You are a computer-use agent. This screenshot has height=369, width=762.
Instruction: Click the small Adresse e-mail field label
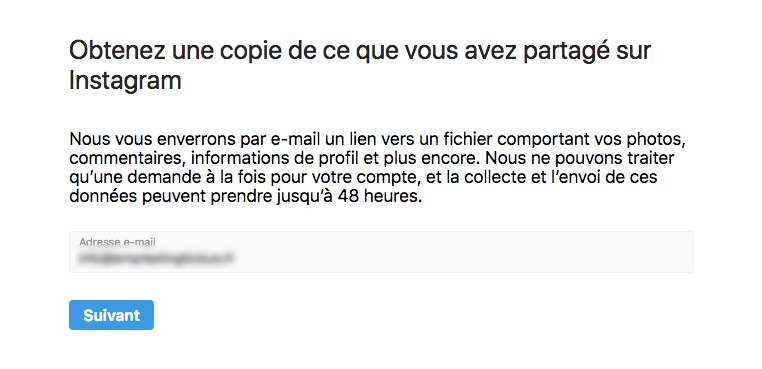coord(118,242)
